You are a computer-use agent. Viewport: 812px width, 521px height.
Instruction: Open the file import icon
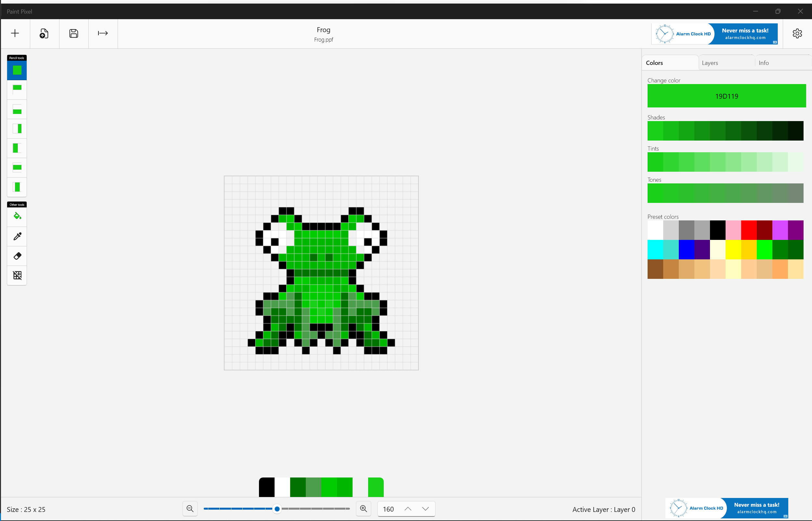pos(44,33)
